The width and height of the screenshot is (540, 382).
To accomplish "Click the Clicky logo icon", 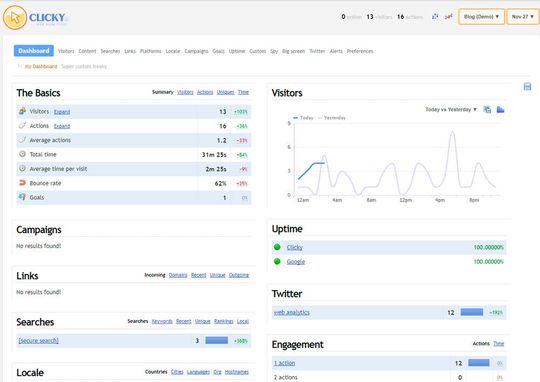I will click(15, 17).
